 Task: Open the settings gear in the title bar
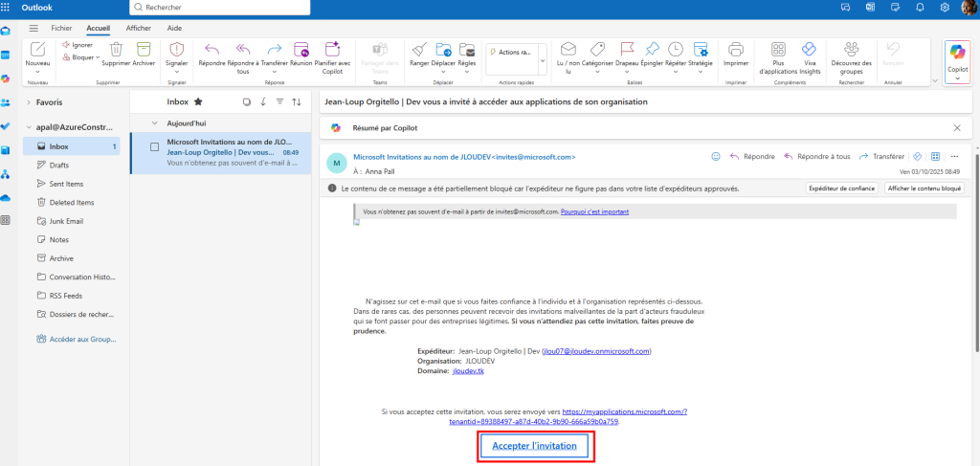pos(945,8)
